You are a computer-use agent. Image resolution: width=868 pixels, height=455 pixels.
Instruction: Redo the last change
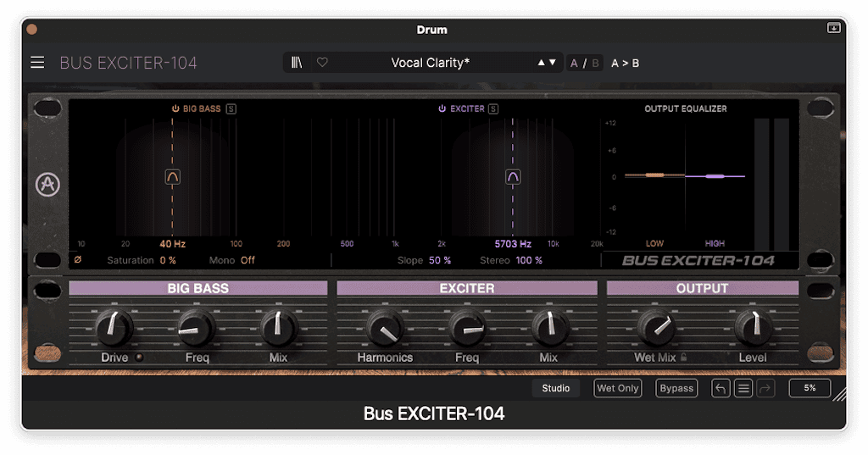tap(766, 389)
